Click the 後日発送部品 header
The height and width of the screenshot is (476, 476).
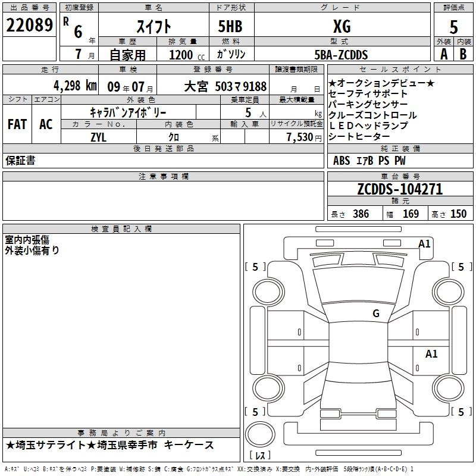point(163,148)
